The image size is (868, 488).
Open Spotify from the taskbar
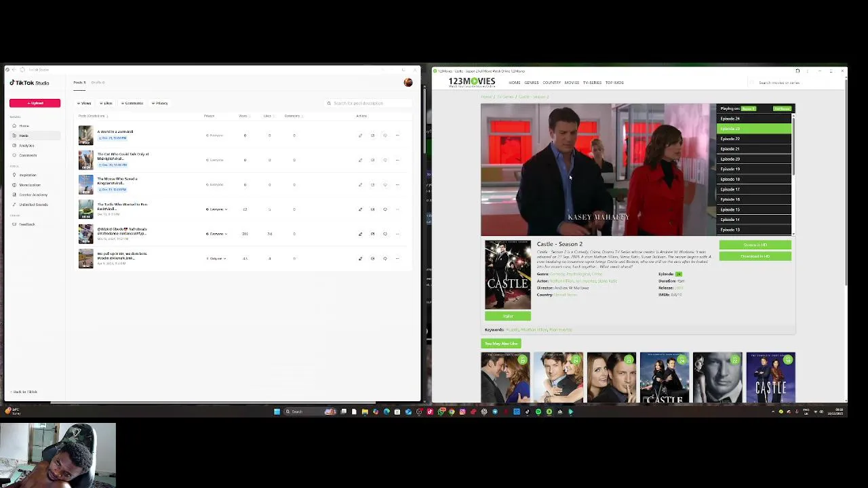coord(538,411)
